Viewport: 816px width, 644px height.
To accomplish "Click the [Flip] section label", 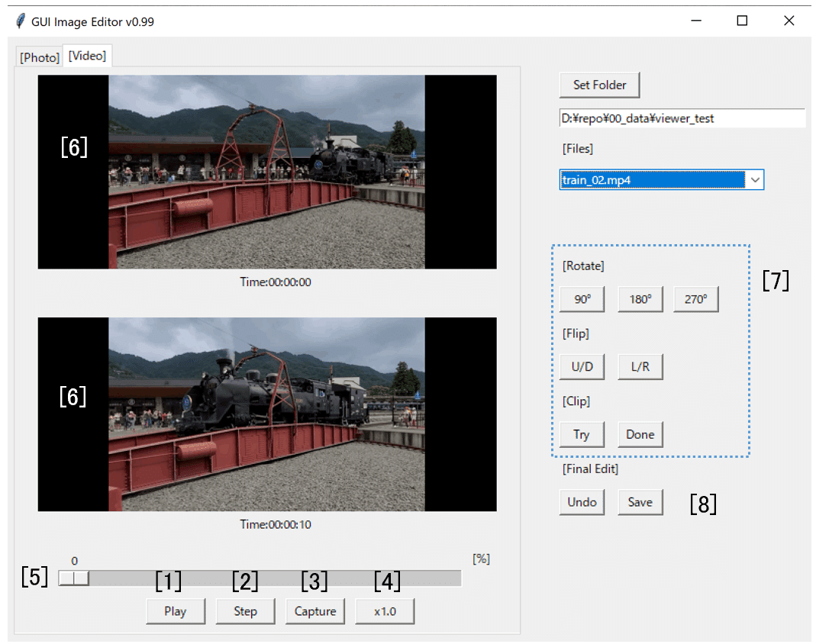I will click(576, 333).
